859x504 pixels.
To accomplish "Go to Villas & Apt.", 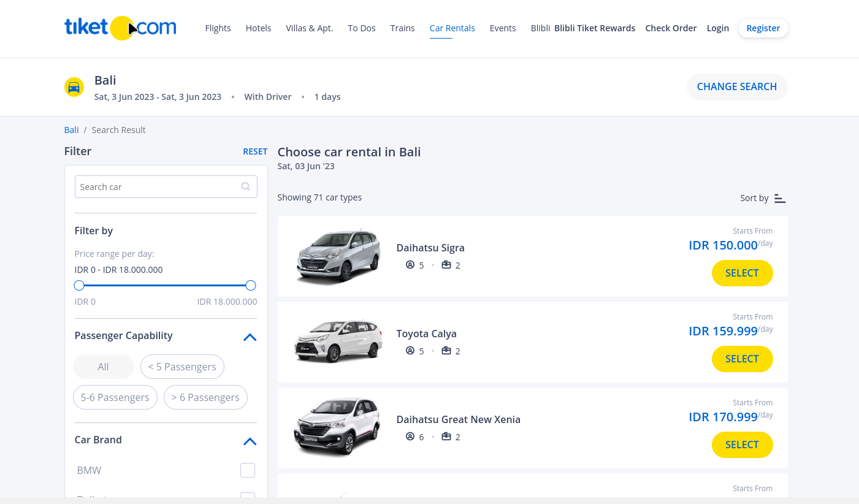I will pyautogui.click(x=310, y=28).
